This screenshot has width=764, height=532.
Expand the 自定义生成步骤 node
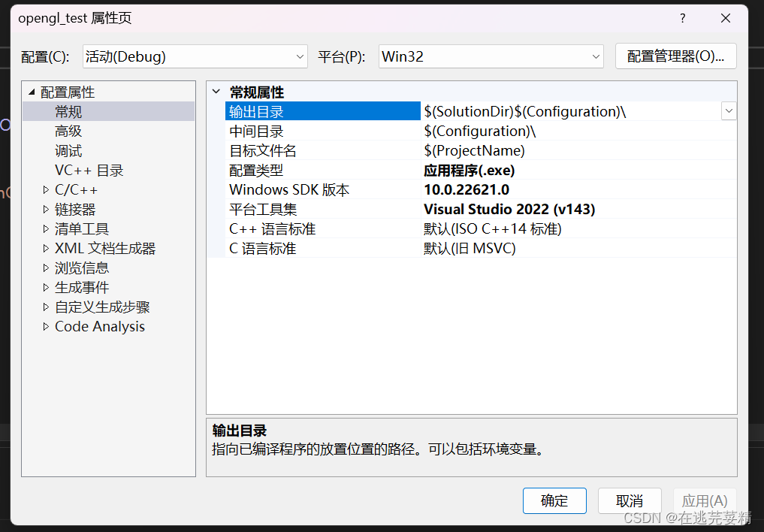[46, 307]
